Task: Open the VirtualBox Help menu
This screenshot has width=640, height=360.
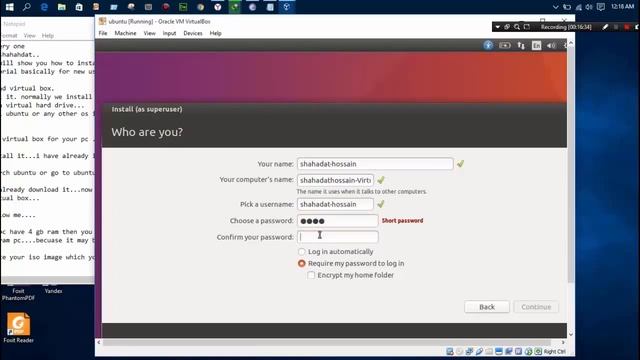Action: 216,33
